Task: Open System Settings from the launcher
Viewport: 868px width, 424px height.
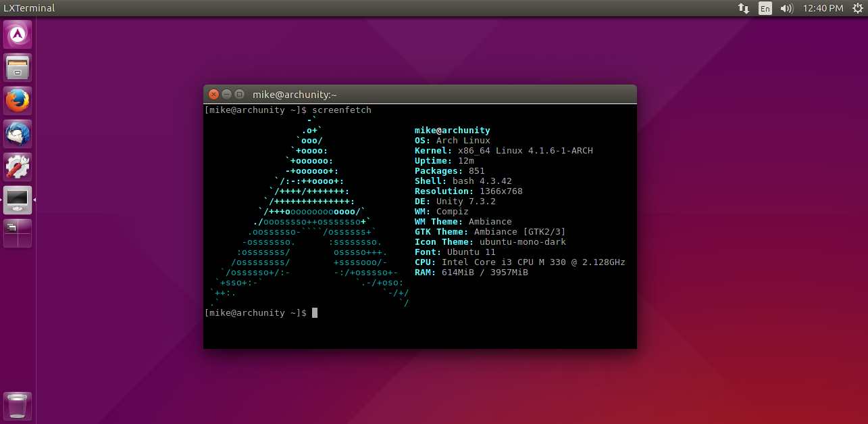Action: click(18, 167)
